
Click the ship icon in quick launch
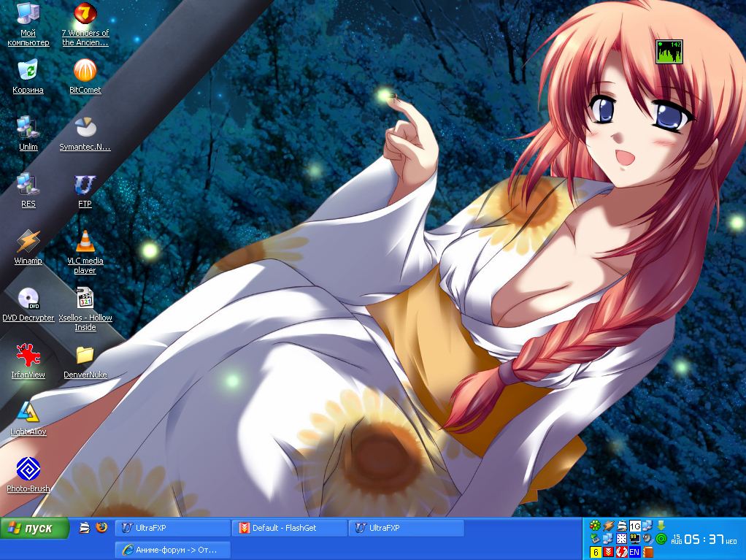point(85,527)
